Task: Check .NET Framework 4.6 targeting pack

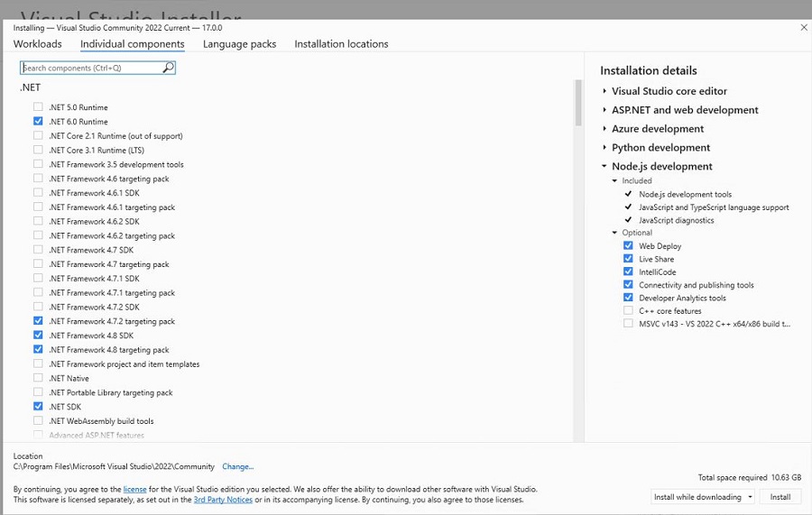Action: coord(38,178)
